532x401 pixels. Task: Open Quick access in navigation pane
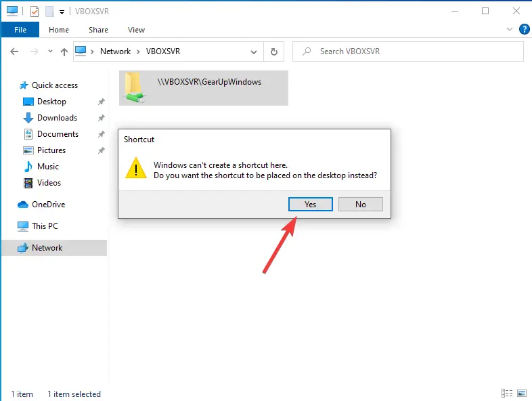click(55, 85)
